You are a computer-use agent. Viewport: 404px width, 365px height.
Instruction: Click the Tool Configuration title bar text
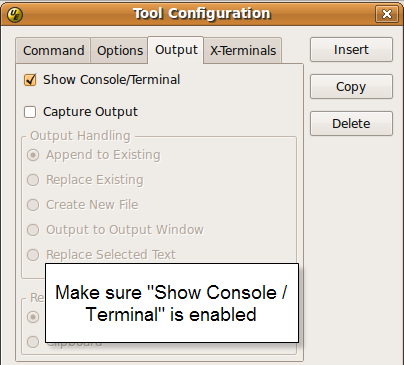pyautogui.click(x=202, y=14)
